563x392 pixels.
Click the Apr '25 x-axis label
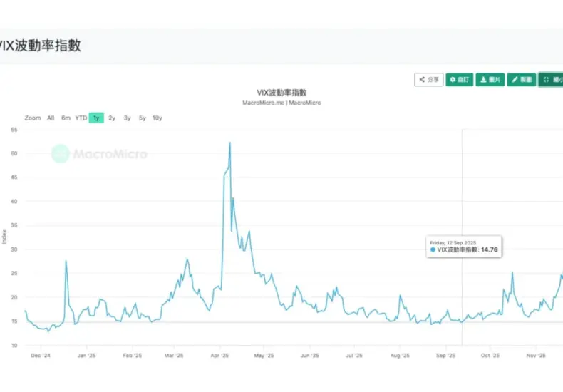click(x=219, y=356)
